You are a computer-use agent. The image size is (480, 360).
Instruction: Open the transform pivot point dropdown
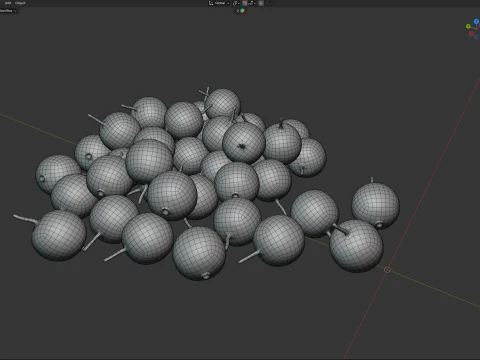click(236, 3)
